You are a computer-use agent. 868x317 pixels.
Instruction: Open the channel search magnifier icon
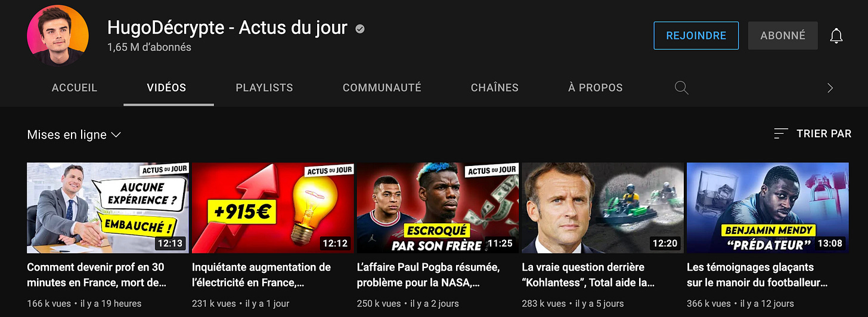click(681, 88)
